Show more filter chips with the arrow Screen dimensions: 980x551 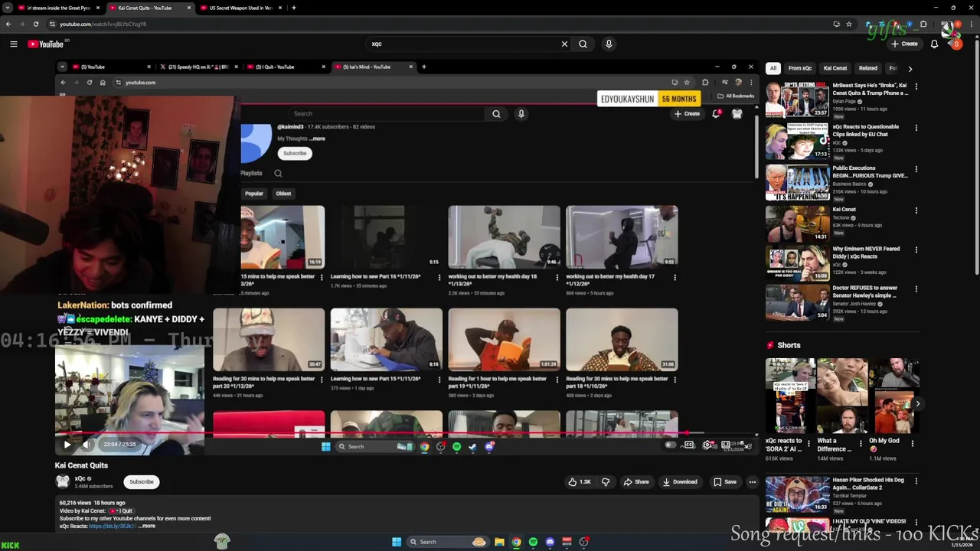pyautogui.click(x=910, y=68)
